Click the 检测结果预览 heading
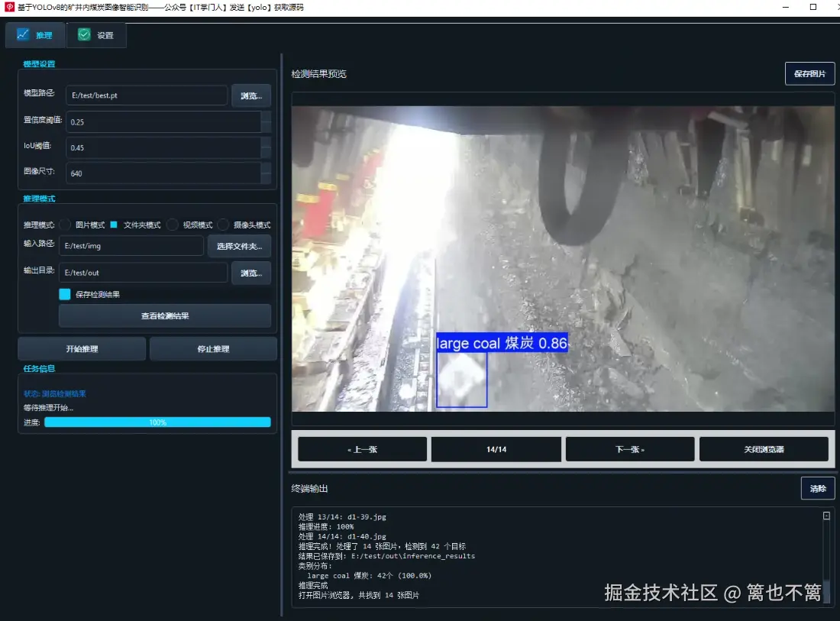Image resolution: width=840 pixels, height=621 pixels. [x=318, y=74]
